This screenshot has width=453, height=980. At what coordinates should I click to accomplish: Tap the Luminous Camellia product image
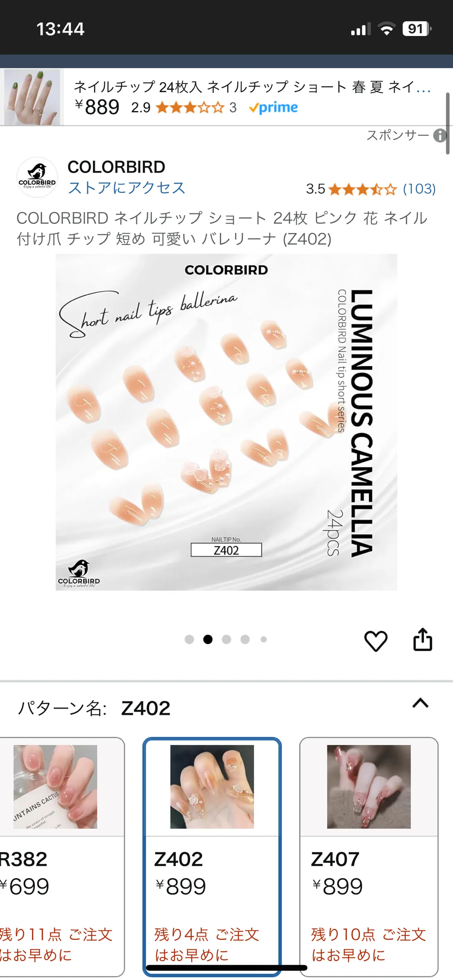pos(226,422)
